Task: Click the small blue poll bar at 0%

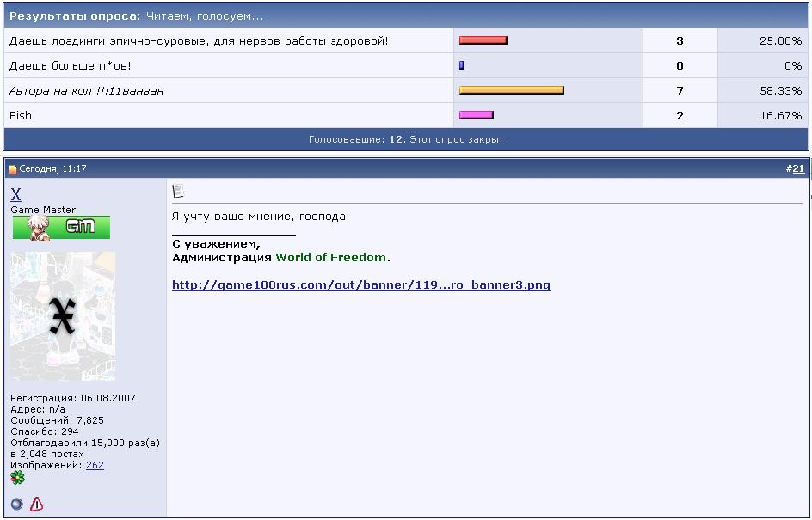Action: click(462, 65)
